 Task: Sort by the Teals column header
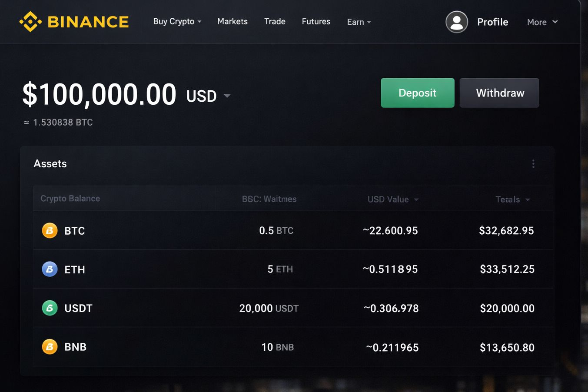pyautogui.click(x=513, y=199)
